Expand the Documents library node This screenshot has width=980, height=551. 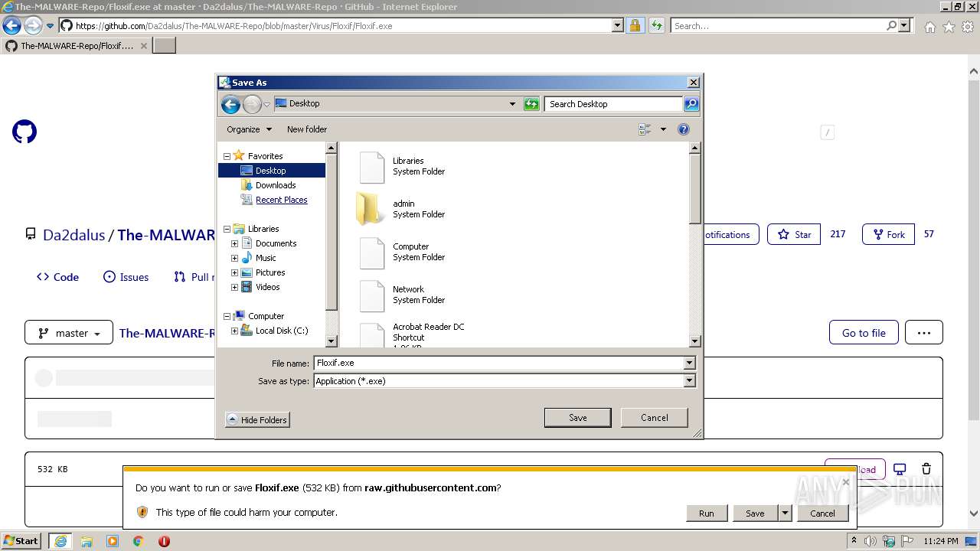click(x=234, y=243)
